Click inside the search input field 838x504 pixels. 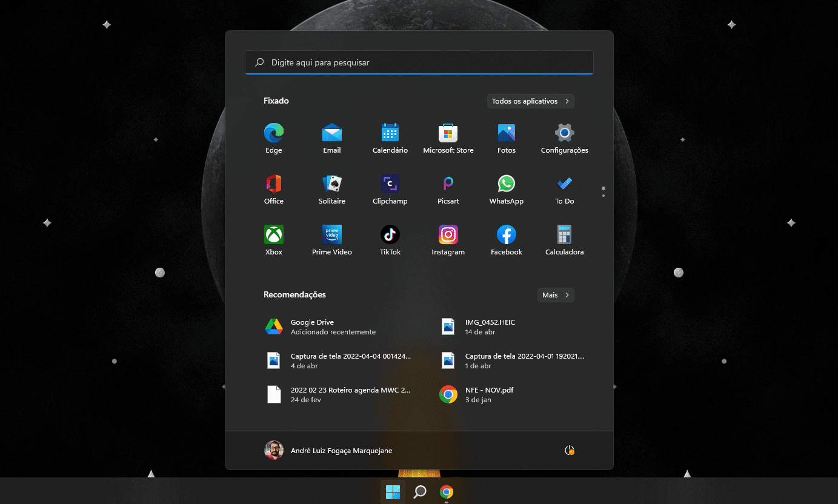click(419, 62)
